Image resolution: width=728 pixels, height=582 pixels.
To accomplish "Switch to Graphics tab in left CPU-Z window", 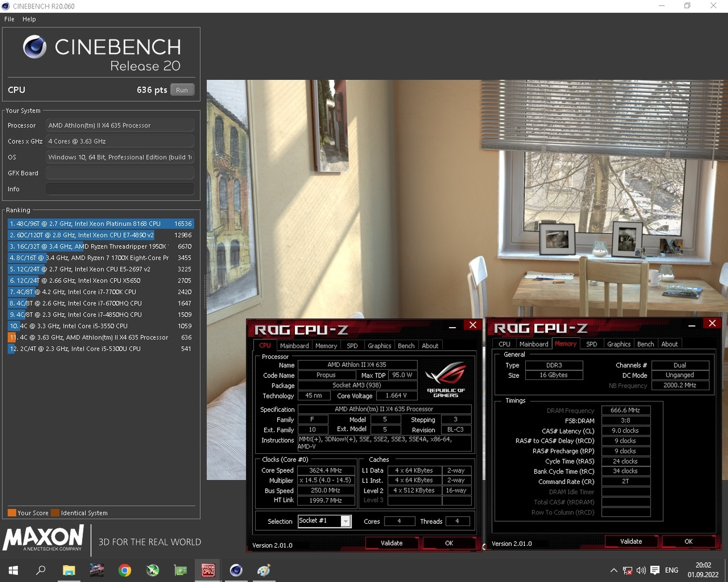I will [380, 346].
